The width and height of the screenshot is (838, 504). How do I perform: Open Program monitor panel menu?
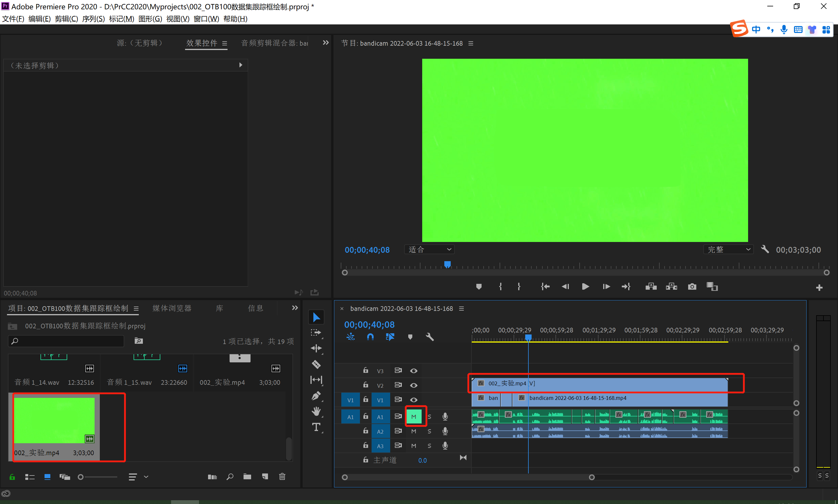(471, 43)
